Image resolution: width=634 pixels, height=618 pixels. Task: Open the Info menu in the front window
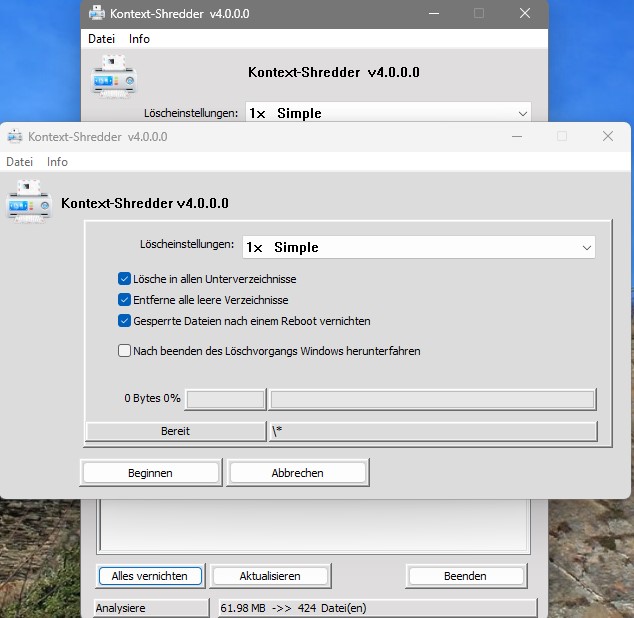click(x=57, y=162)
